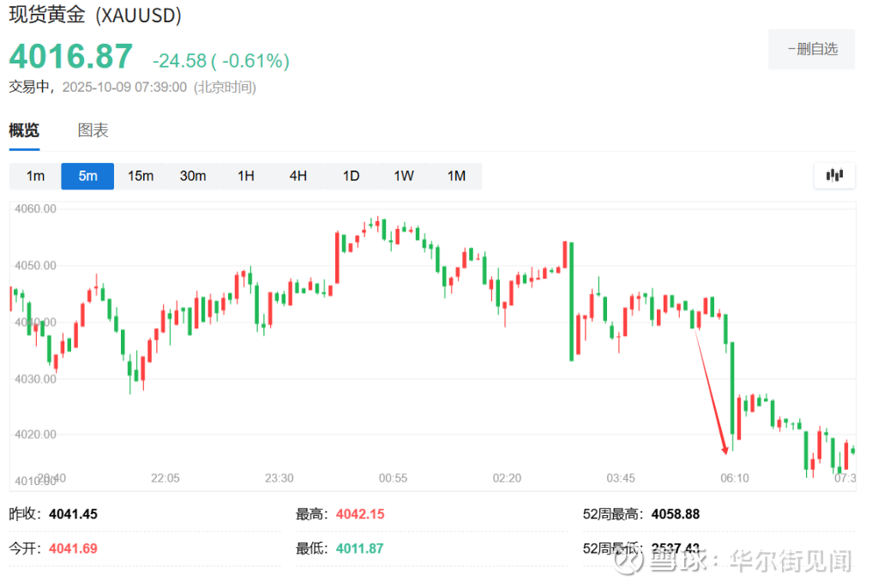
Task: Click the 最低 value 4011.87
Action: tap(359, 549)
